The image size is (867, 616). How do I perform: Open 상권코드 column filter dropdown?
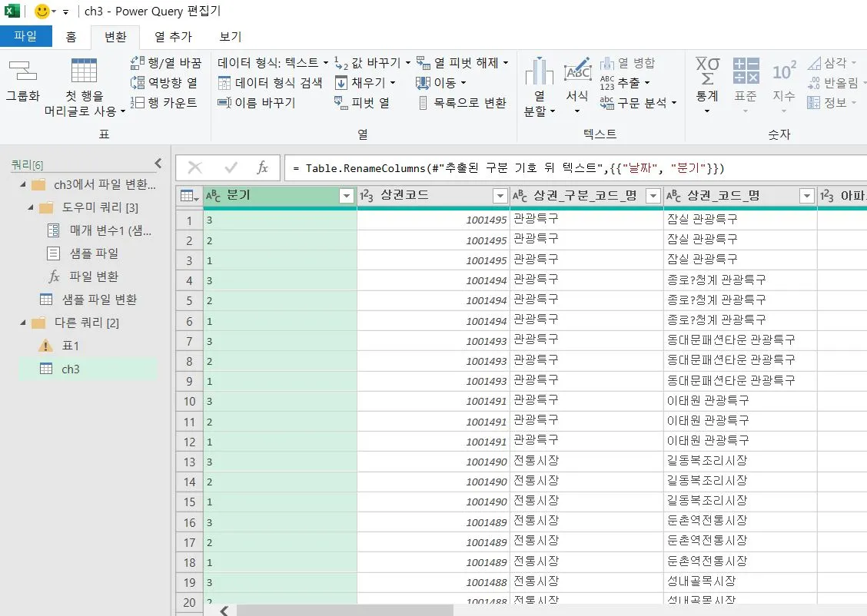(500, 196)
